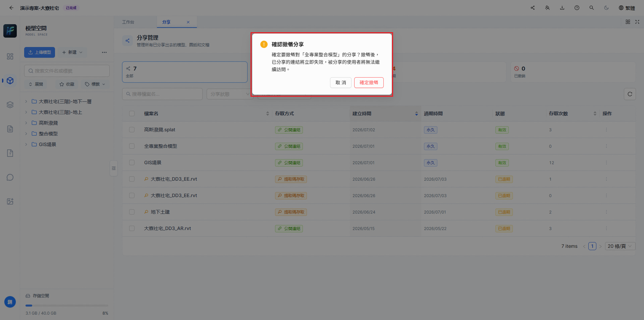The width and height of the screenshot is (644, 320).
Task: Sort by 建立時間 column
Action: pos(416,113)
